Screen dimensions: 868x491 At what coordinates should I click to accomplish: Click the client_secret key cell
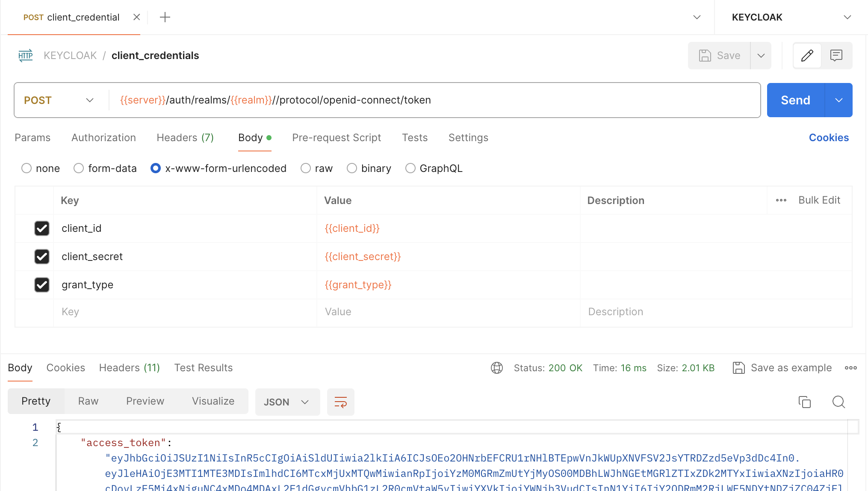(185, 257)
